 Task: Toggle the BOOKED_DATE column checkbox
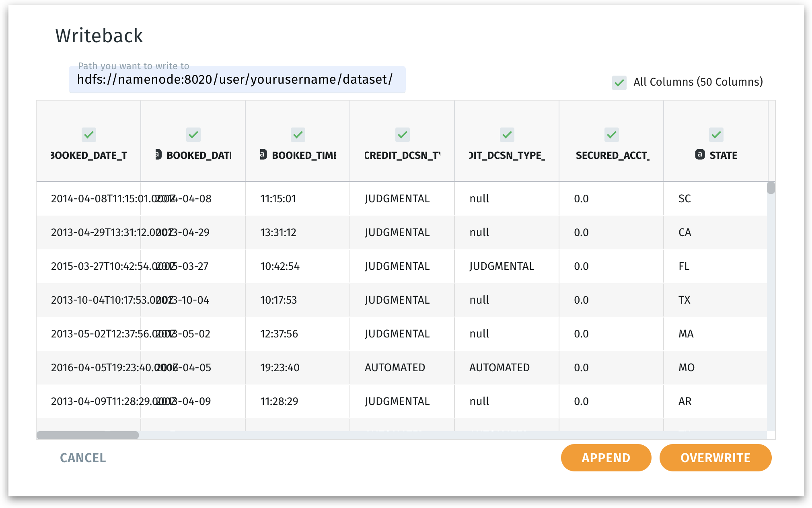[193, 135]
